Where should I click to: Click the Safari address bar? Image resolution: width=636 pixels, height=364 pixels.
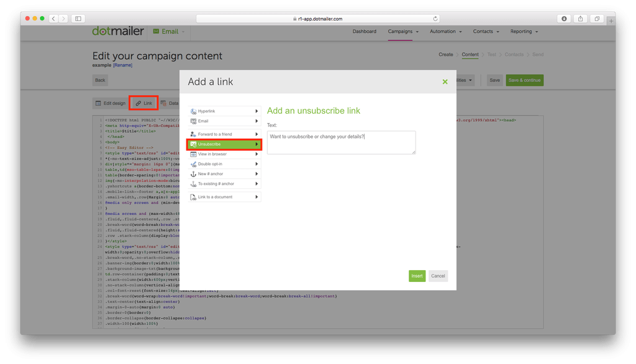(317, 19)
